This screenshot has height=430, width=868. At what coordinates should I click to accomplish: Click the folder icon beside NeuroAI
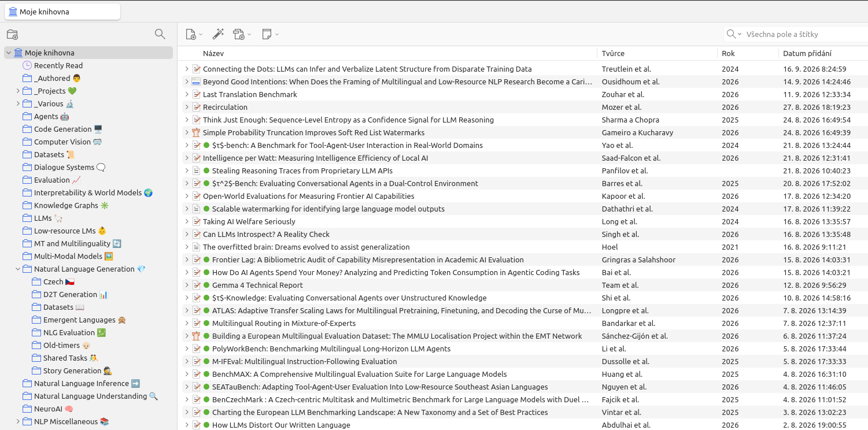point(27,409)
